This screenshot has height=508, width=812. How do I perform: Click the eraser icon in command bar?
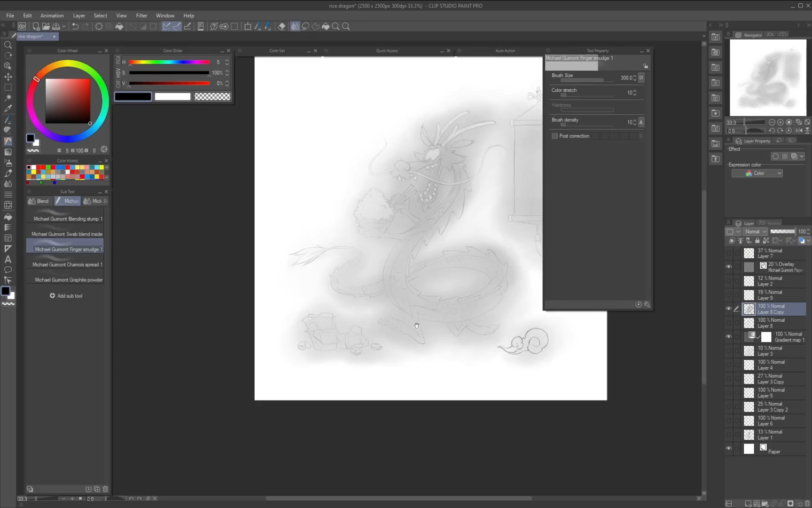coord(281,26)
